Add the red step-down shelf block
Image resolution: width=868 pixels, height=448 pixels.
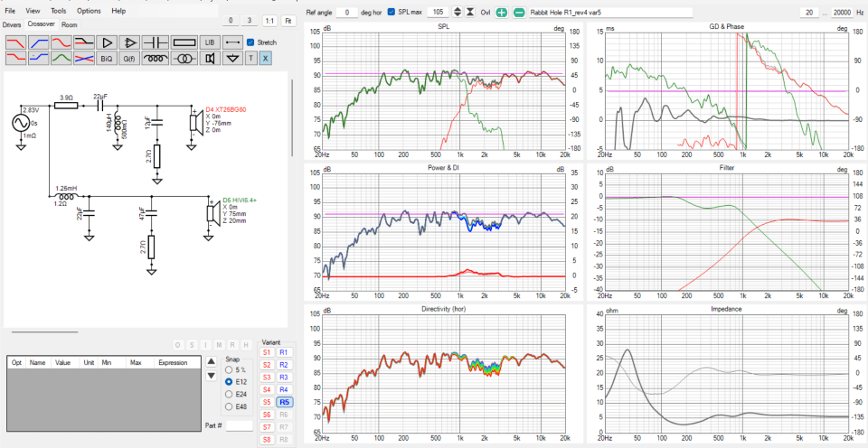click(x=15, y=58)
